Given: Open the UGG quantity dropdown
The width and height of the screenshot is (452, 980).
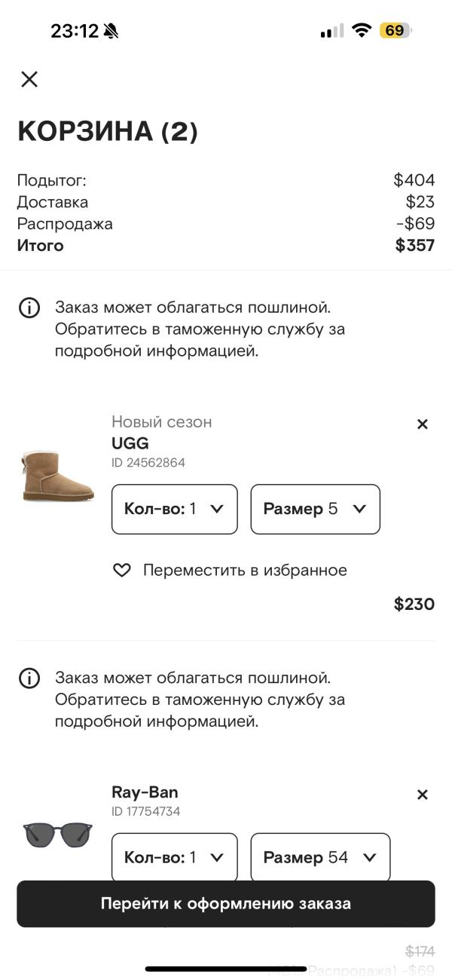Looking at the screenshot, I should pos(174,510).
